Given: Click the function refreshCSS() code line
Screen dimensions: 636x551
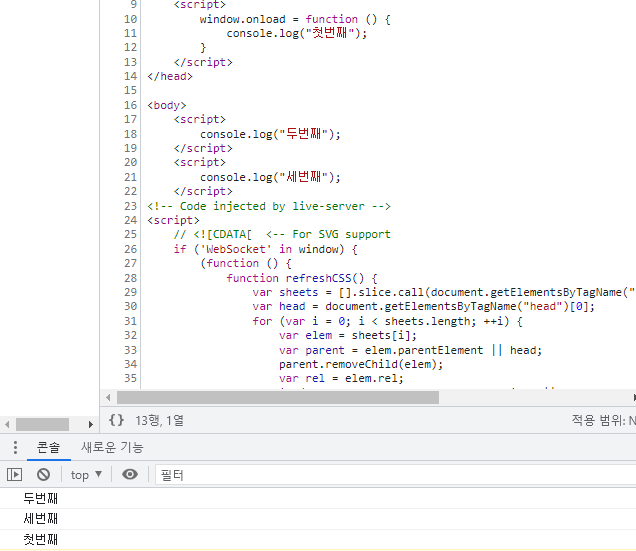Looking at the screenshot, I should (302, 278).
